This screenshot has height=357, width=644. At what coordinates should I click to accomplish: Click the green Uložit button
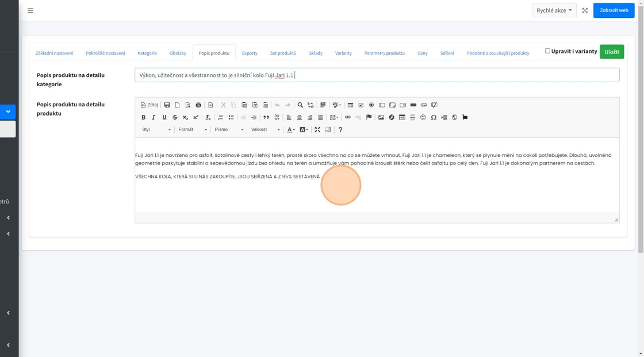(611, 52)
